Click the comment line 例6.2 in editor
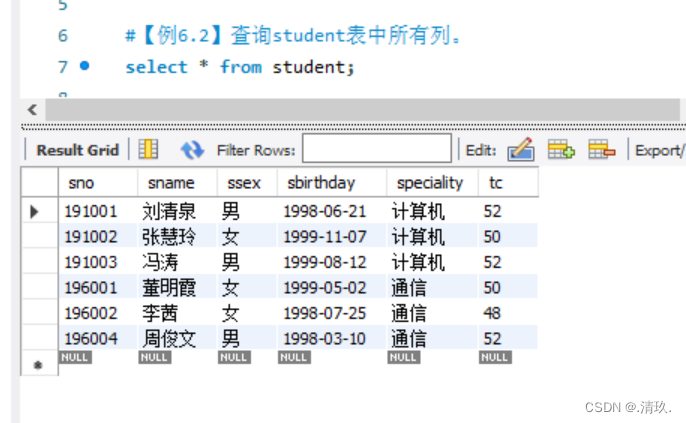The image size is (686, 423). 292,35
